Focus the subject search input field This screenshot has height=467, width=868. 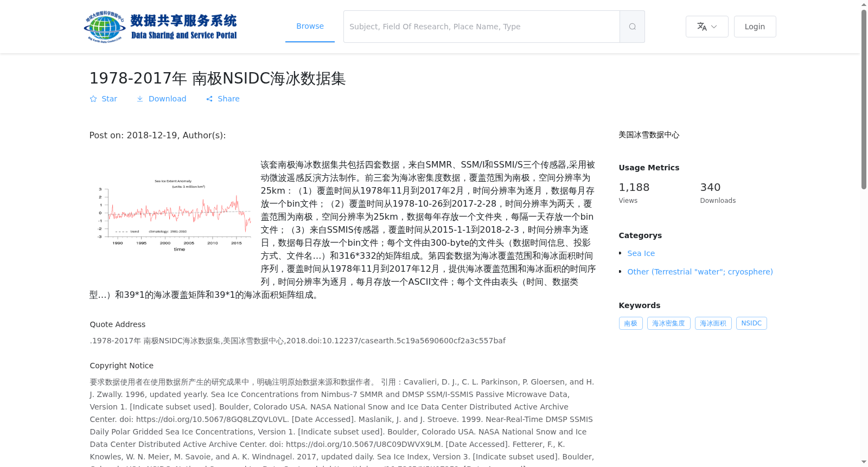tap(482, 27)
